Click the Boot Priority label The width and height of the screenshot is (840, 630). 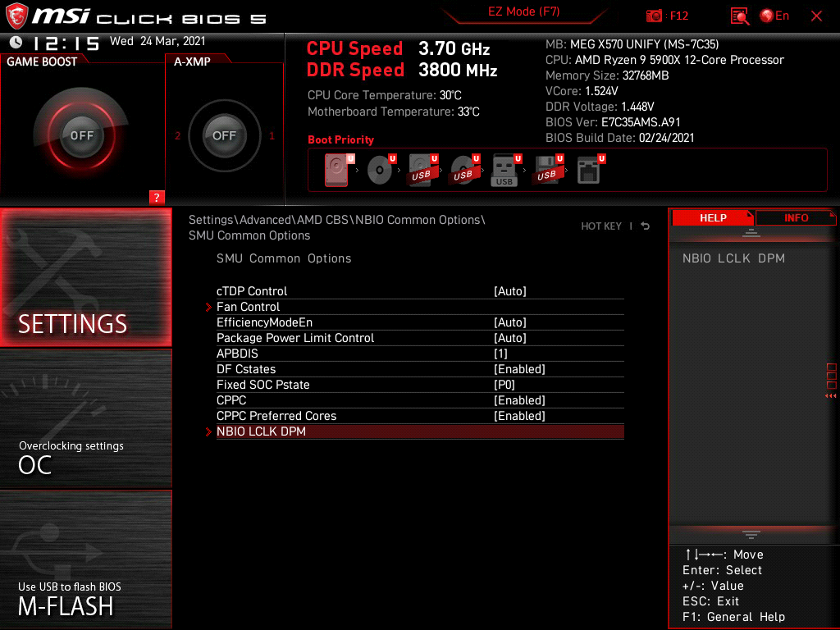(340, 139)
